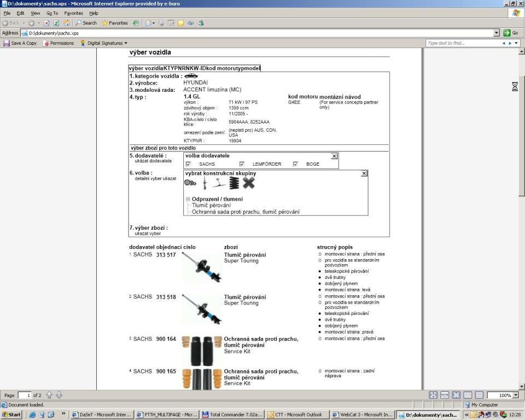The width and height of the screenshot is (525, 420).
Task: Click the Search toolbar button
Action: (x=86, y=23)
